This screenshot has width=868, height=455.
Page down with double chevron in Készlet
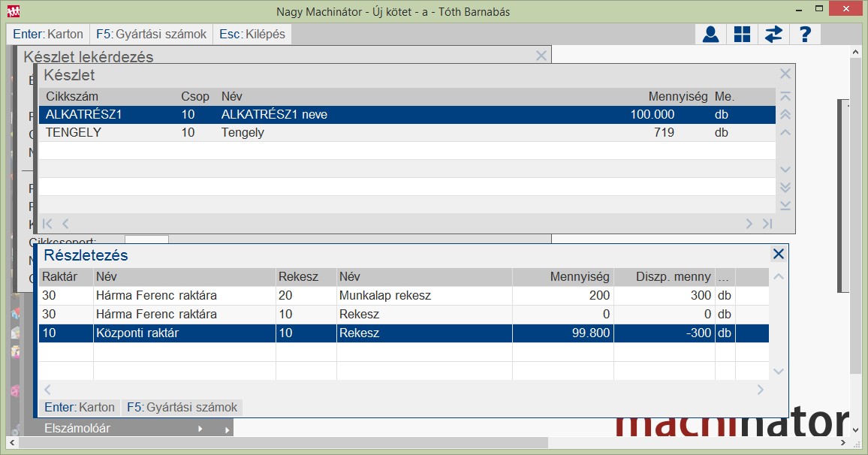point(785,188)
